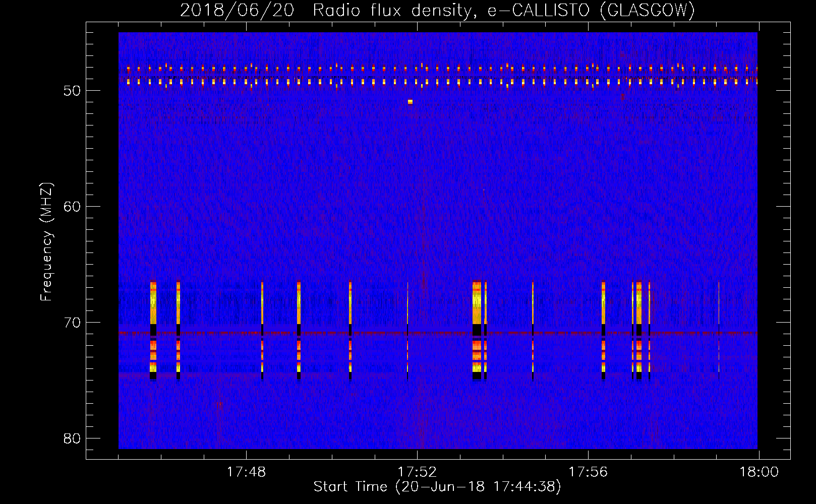The width and height of the screenshot is (816, 504).
Task: Click the 17:56 time tick label
Action: point(588,472)
